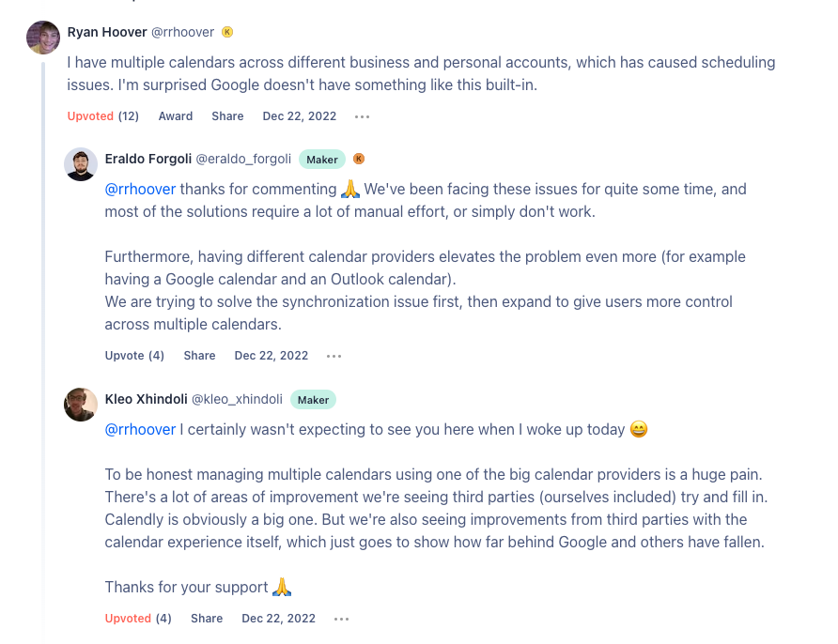The width and height of the screenshot is (838, 644).
Task: Click the @rrhoover mention in Eraldo's reply
Action: pos(140,189)
